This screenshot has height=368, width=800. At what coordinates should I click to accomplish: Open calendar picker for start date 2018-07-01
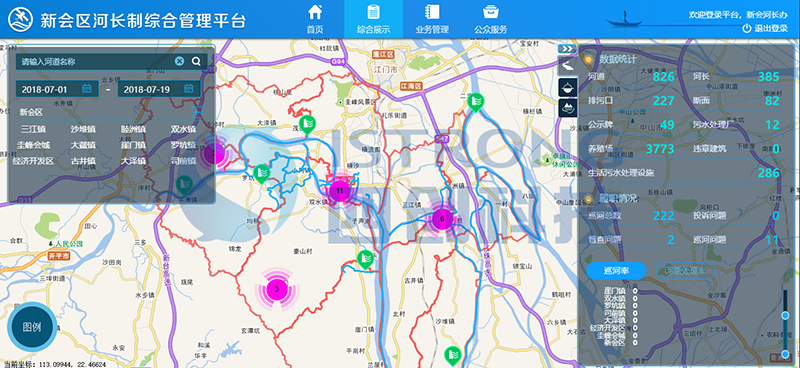point(87,89)
